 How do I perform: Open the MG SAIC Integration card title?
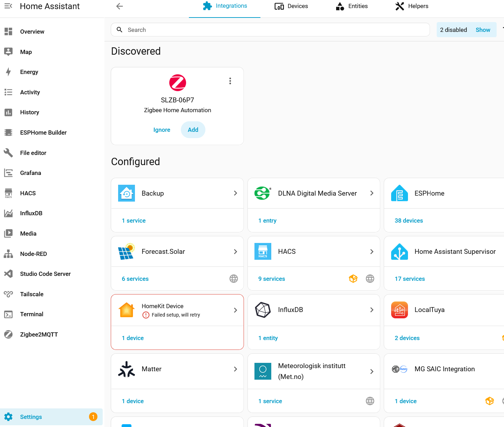[x=445, y=369]
